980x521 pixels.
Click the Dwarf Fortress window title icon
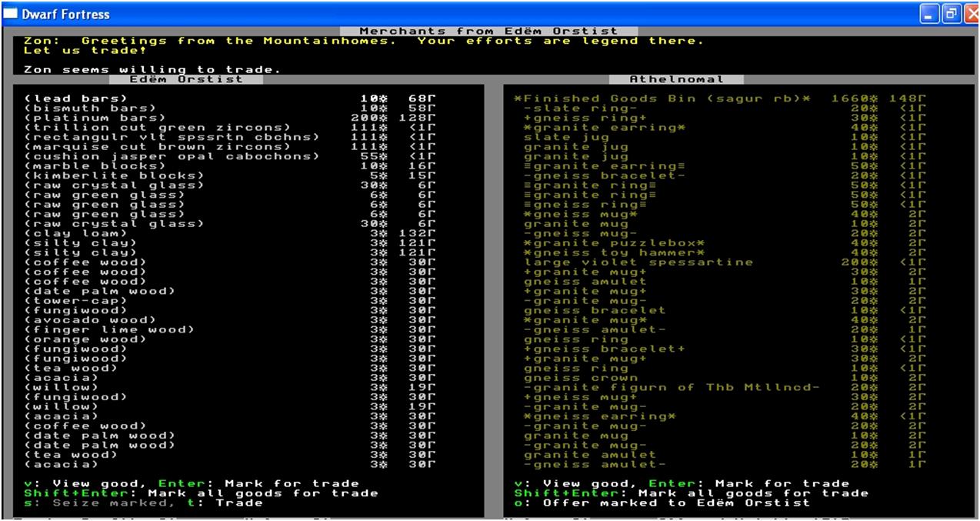(9, 14)
